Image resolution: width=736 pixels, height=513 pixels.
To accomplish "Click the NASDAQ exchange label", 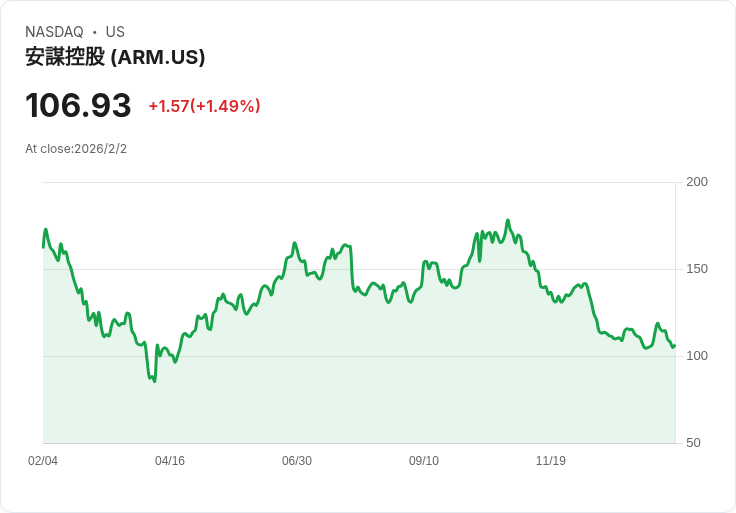I will coord(54,32).
